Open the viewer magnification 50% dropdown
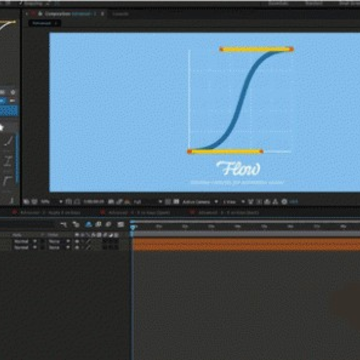This screenshot has width=360, height=360. (52, 202)
